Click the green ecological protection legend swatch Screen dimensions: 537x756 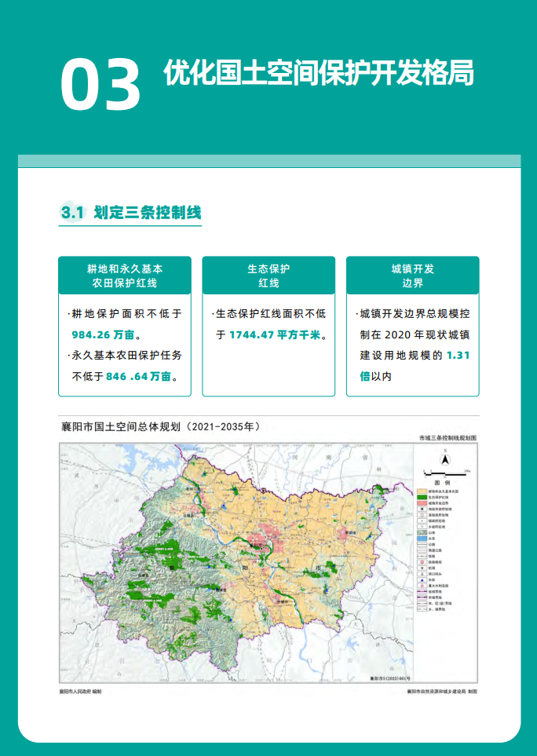421,498
